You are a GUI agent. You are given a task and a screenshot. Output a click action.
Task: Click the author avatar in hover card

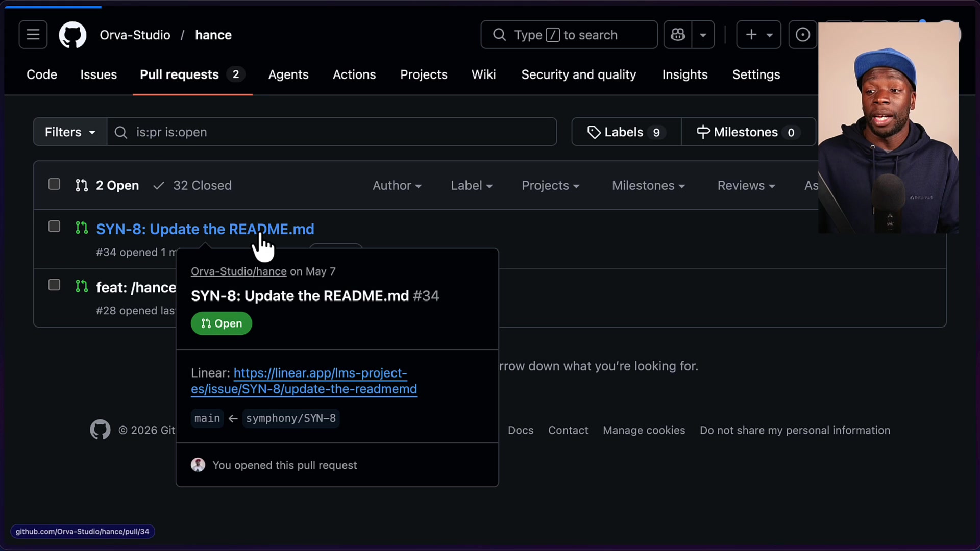click(x=198, y=465)
